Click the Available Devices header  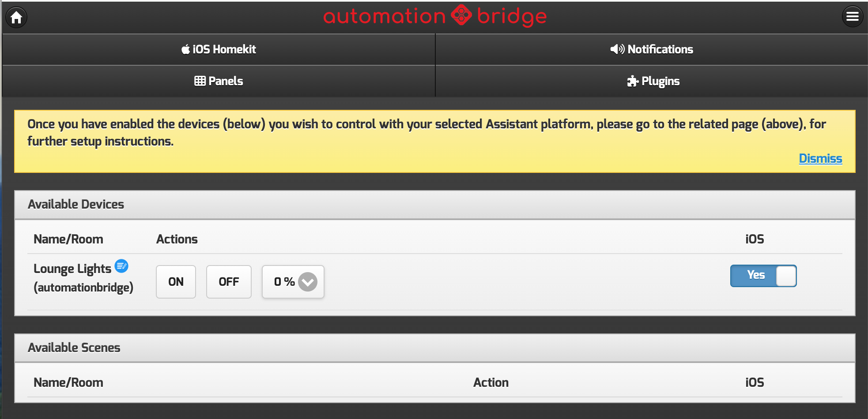point(435,205)
